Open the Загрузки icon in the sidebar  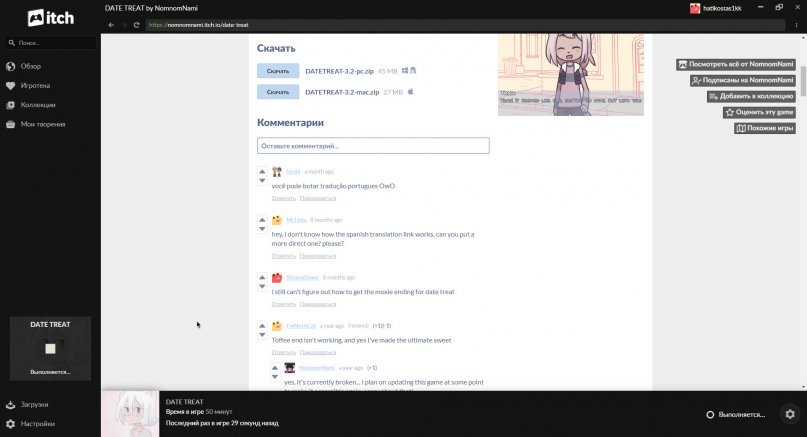click(10, 405)
